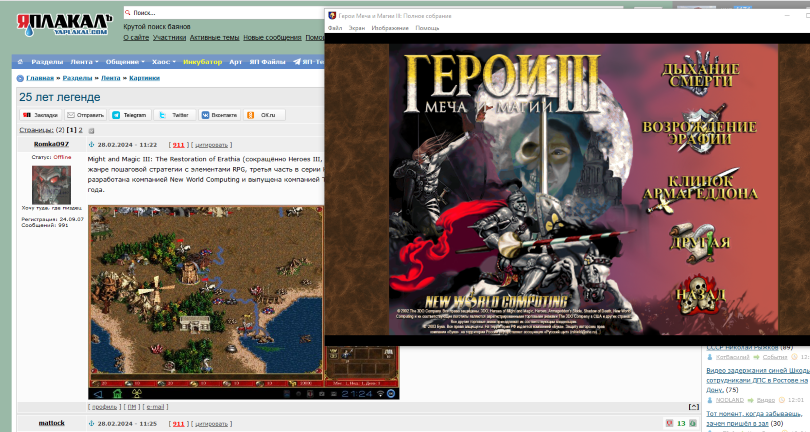
Task: Click the профиль link under the post
Action: coord(104,407)
